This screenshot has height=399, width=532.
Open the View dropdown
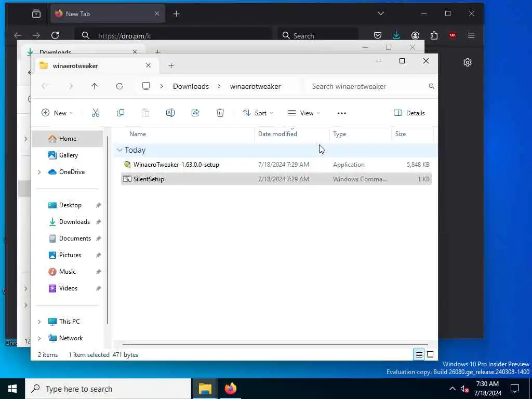303,113
